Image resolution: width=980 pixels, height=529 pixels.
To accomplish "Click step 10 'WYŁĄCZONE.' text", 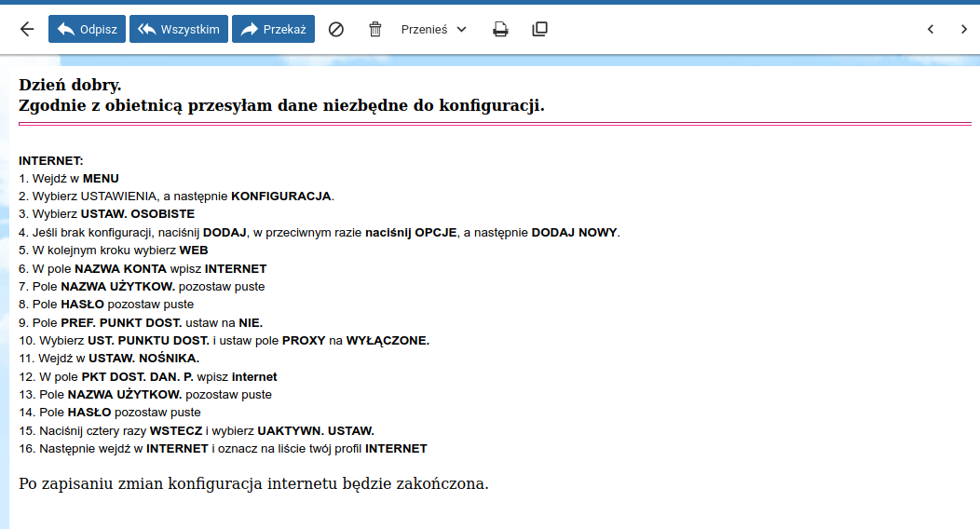I will pos(388,340).
